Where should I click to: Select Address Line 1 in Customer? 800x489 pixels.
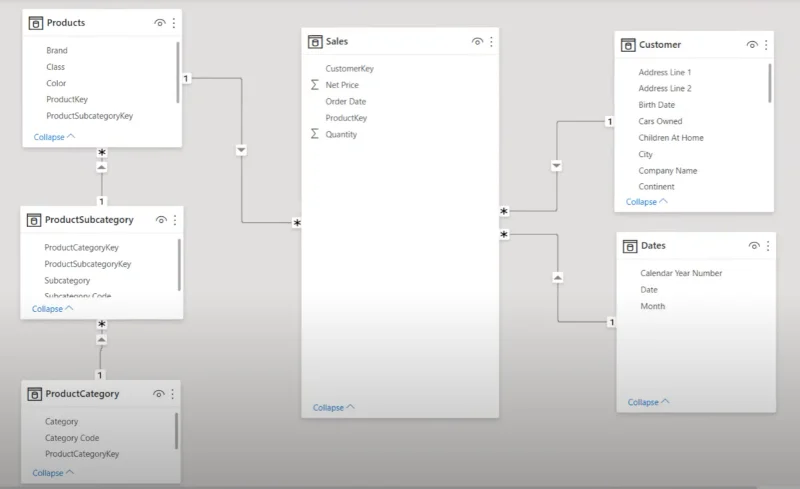click(x=665, y=72)
